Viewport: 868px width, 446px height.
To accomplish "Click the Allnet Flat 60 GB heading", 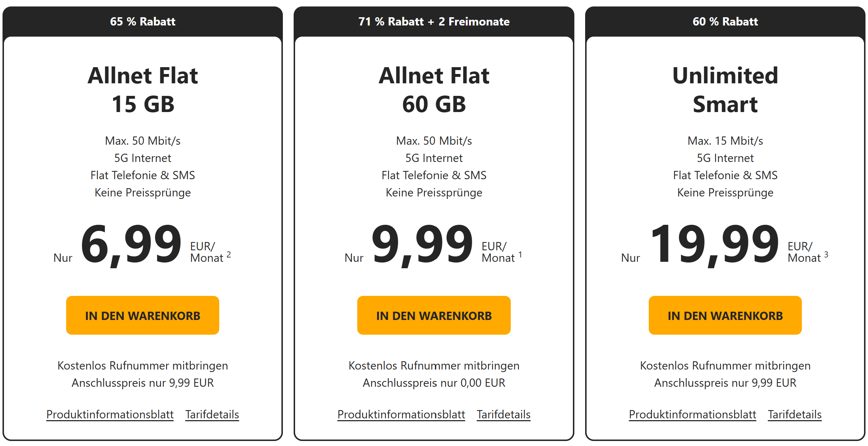I will click(434, 90).
